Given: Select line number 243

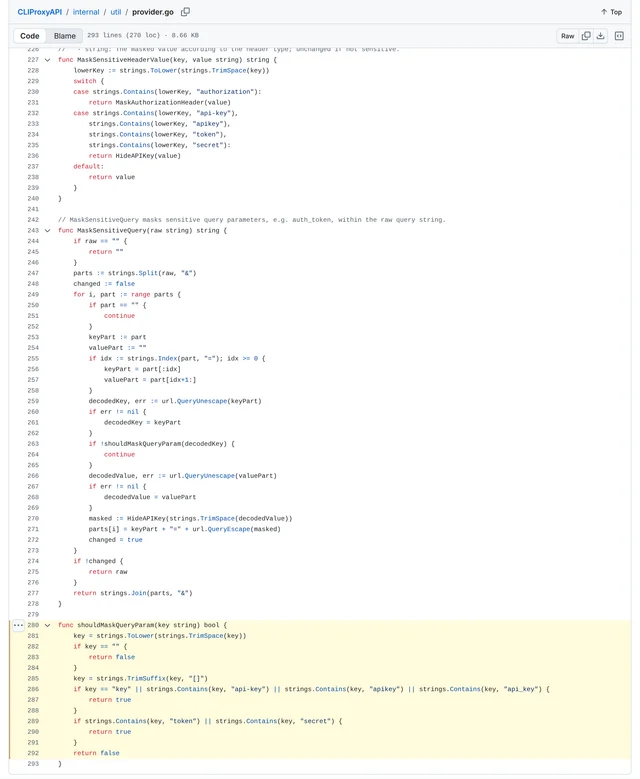Looking at the screenshot, I should [33, 231].
